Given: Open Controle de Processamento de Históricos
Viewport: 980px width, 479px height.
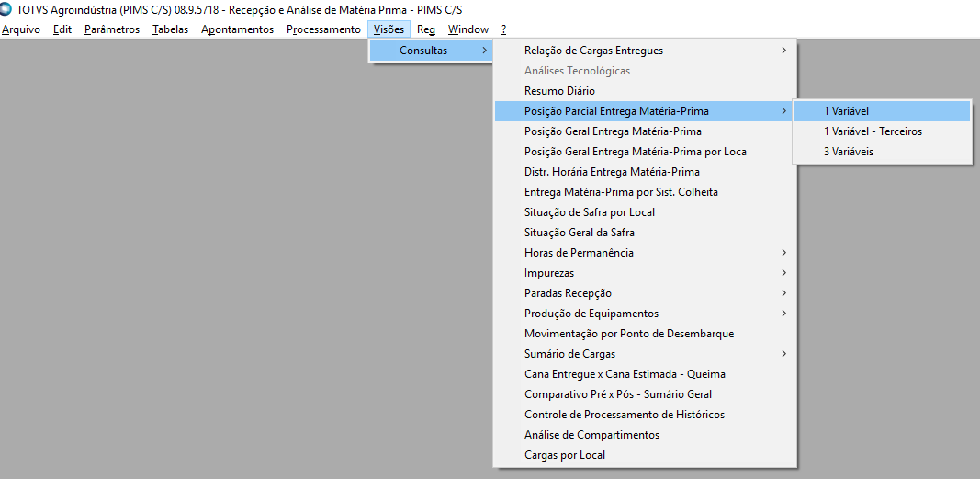Looking at the screenshot, I should [645, 415].
